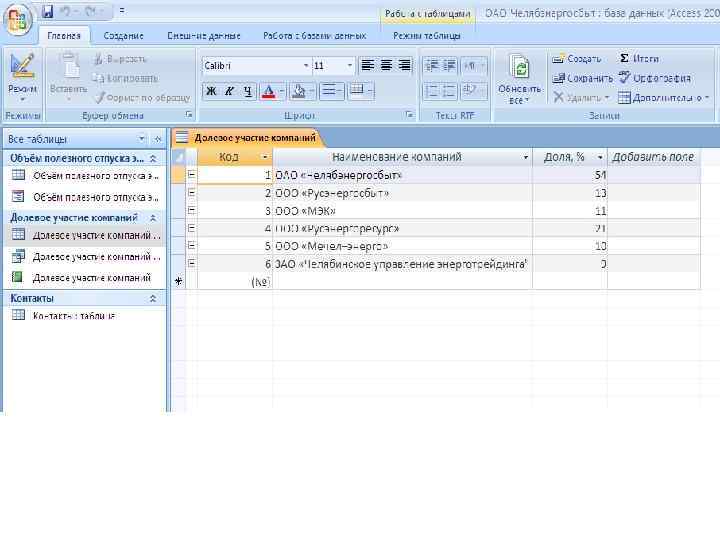
Task: Open font color dropdown arrow
Action: 281,91
